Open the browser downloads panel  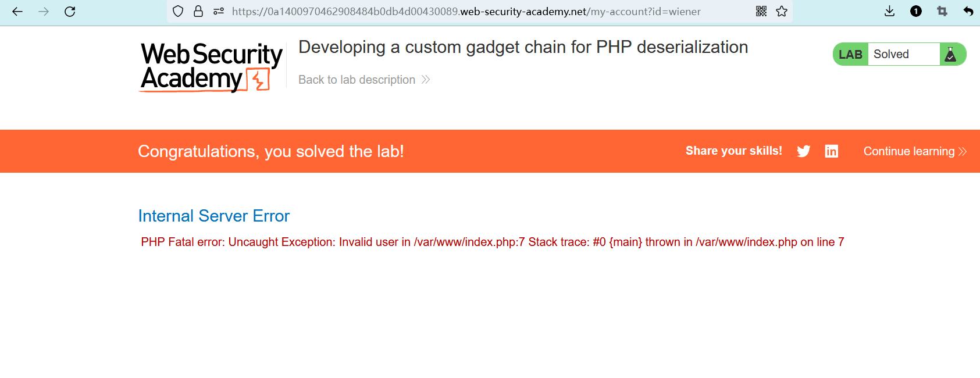(x=889, y=12)
